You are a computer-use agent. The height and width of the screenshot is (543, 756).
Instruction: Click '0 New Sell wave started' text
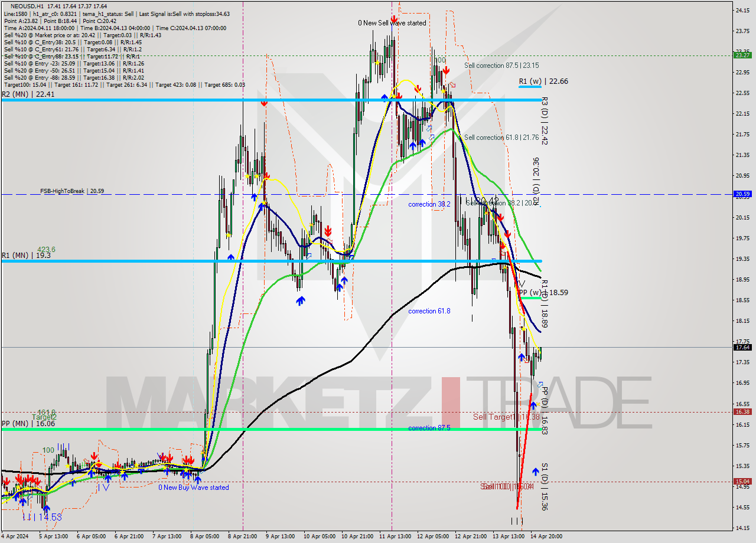[392, 23]
